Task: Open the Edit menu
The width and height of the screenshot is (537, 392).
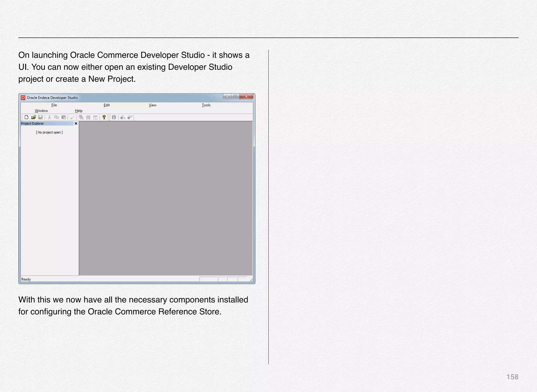Action: [106, 105]
